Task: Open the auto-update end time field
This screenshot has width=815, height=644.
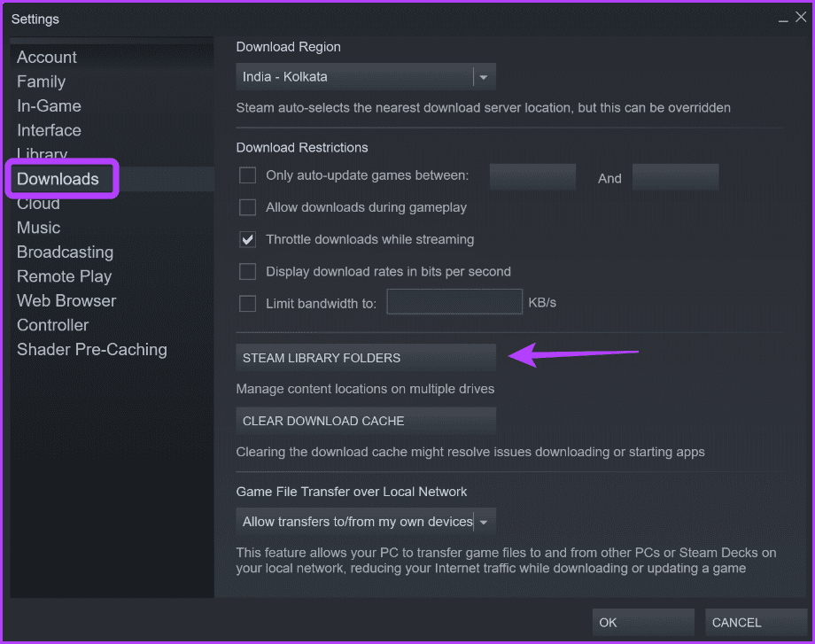Action: 676,176
